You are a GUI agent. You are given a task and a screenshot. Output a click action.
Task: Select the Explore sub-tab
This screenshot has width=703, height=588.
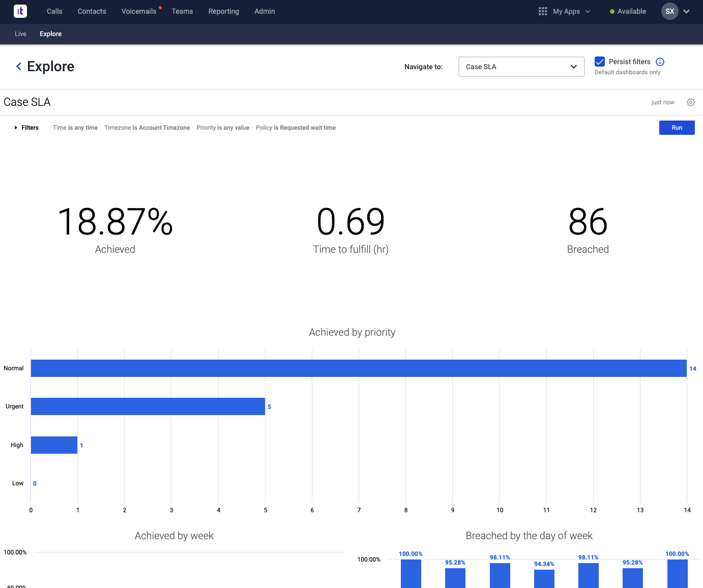[x=51, y=34]
